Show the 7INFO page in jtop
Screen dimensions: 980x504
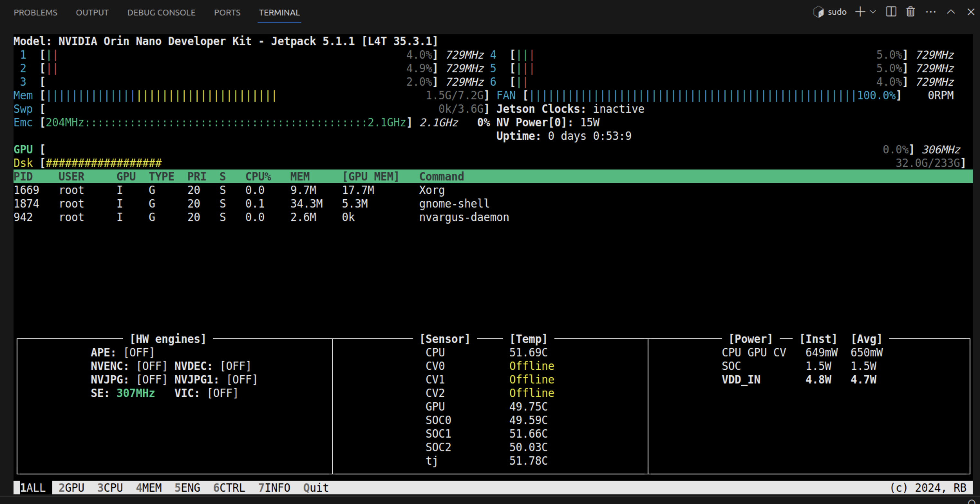coord(274,488)
